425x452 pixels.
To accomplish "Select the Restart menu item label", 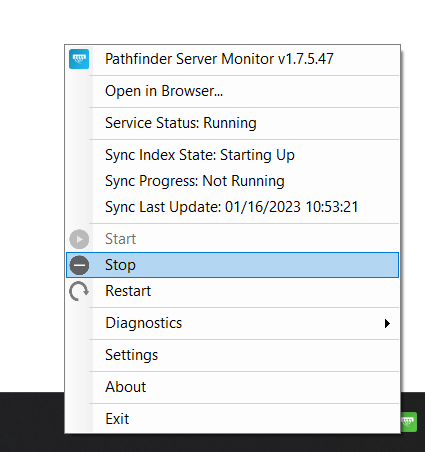I will coord(128,291).
